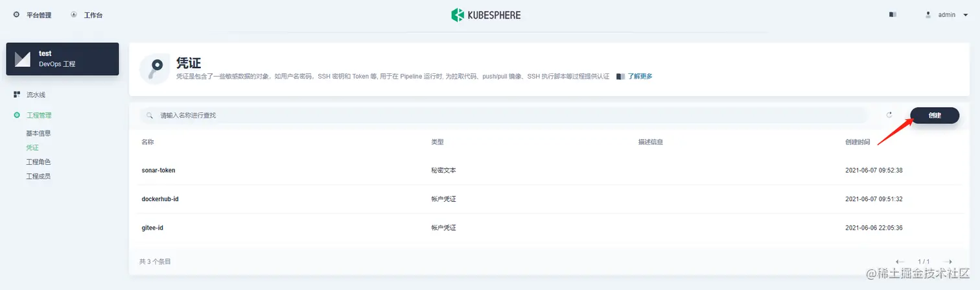Open the gitee-id credential

click(152, 227)
